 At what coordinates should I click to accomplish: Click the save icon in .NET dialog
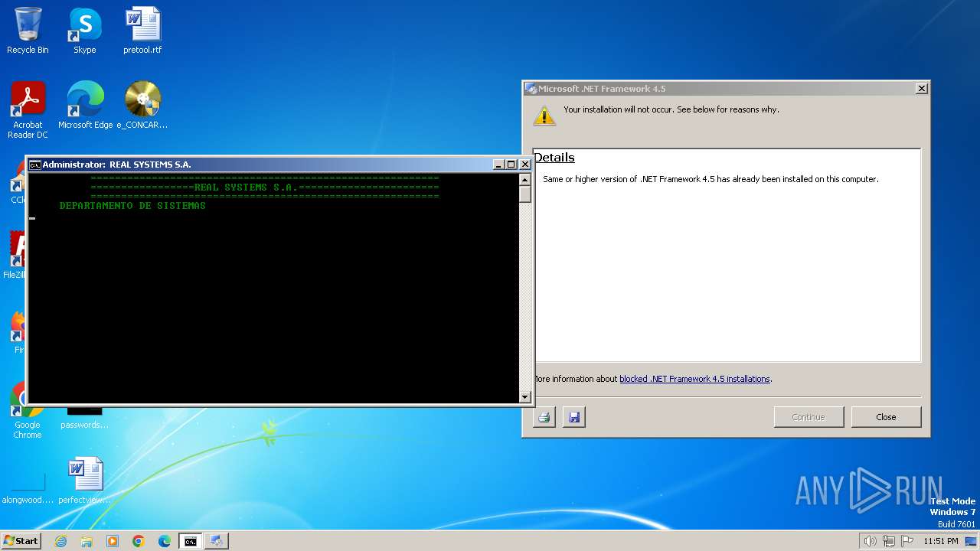point(574,417)
